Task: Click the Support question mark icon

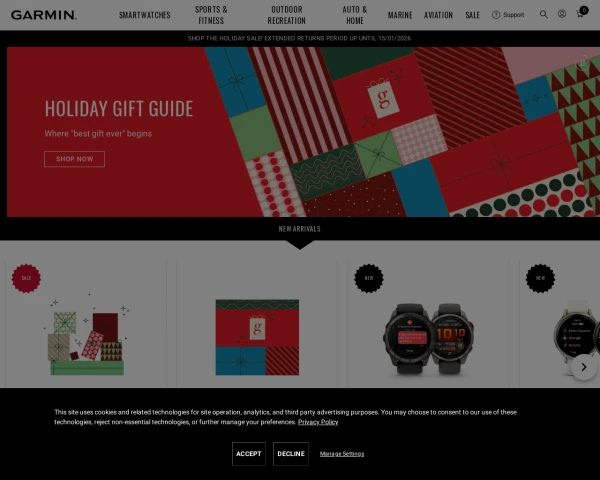Action: [496, 15]
